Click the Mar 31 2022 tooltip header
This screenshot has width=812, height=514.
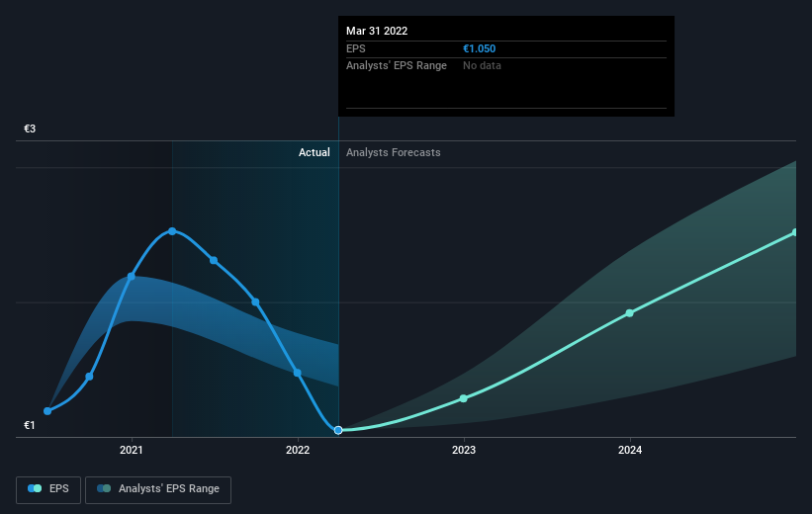coord(377,31)
